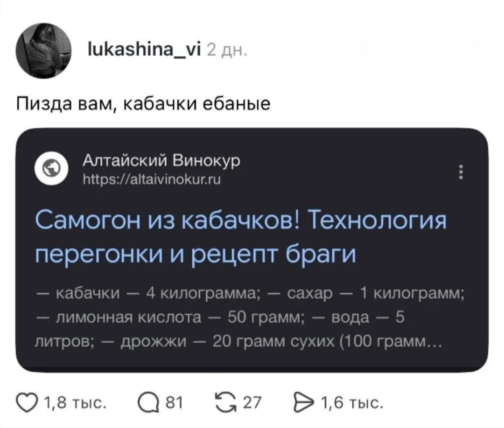Click the globe favicon in the search card
The image size is (504, 428).
(x=51, y=168)
